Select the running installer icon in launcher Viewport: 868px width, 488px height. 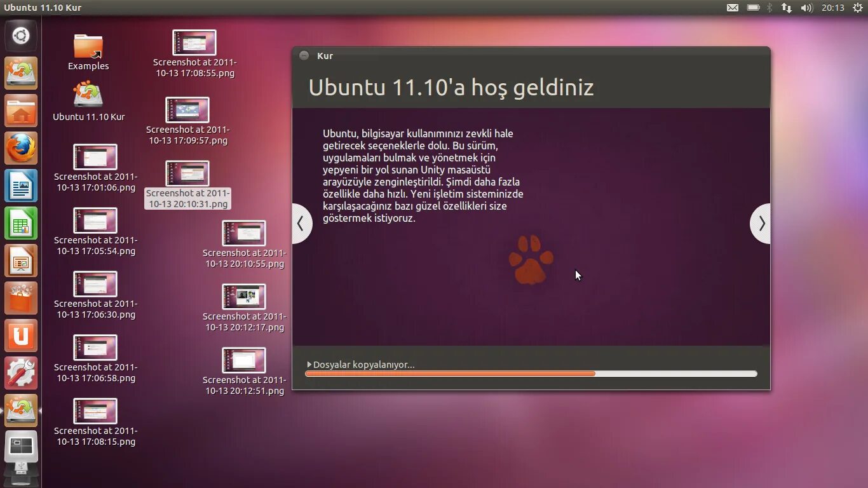tap(21, 410)
